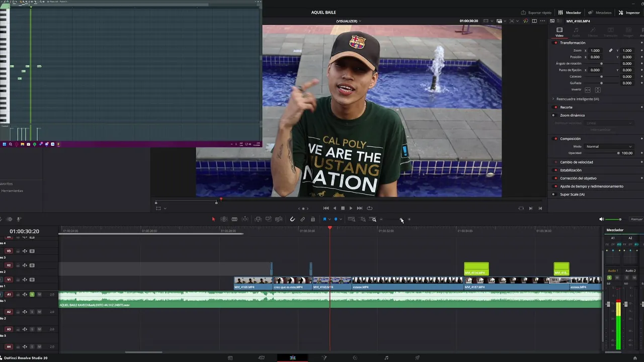
Task: Select the trim edit mode tool
Action: pyautogui.click(x=224, y=219)
